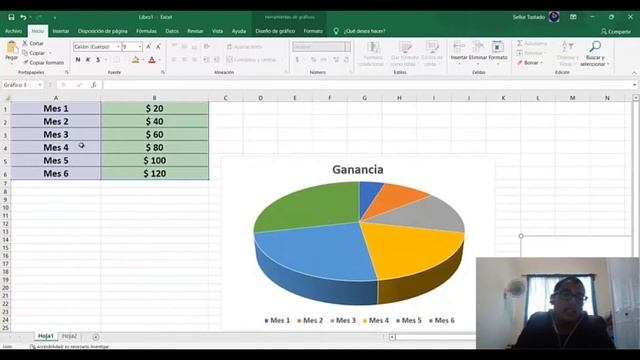Click the Ordenar y filtrar icon
This screenshot has height=360, width=640.
(x=567, y=47)
